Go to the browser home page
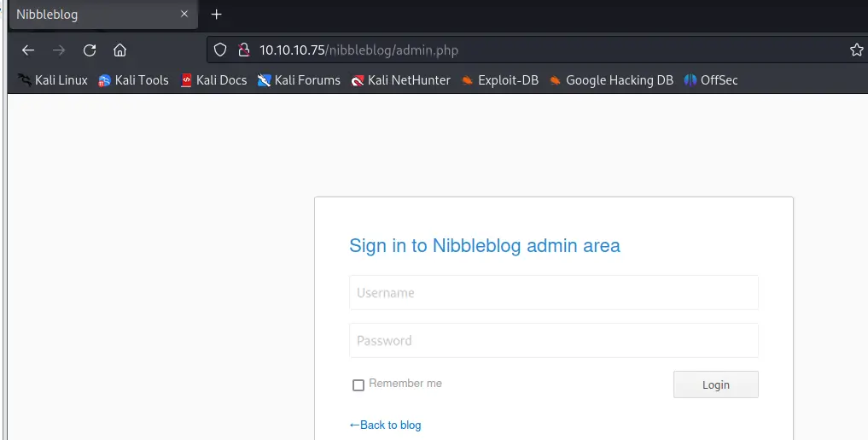868x440 pixels. point(120,50)
